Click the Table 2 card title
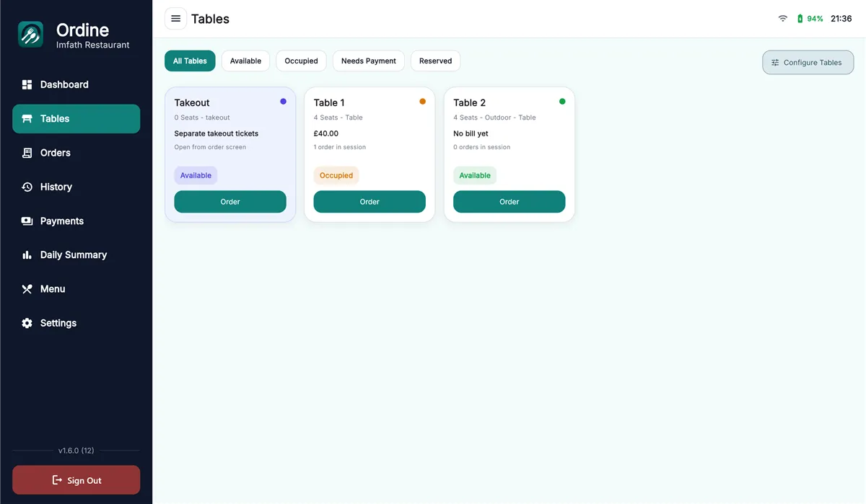Screen dimensions: 866x504 coord(469,102)
